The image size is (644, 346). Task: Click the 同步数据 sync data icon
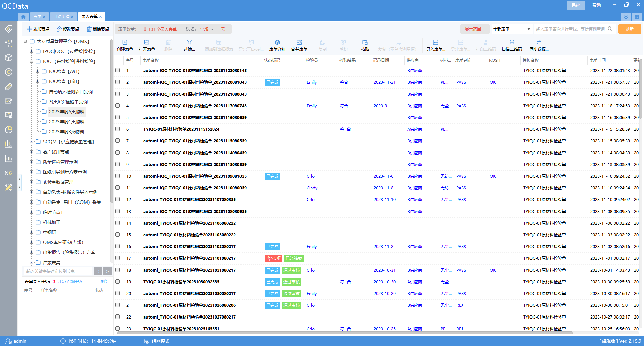tap(539, 42)
